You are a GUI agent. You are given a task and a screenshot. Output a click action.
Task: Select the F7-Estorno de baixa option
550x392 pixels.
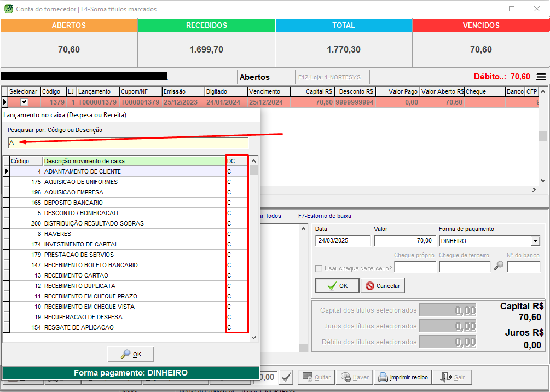(325, 216)
